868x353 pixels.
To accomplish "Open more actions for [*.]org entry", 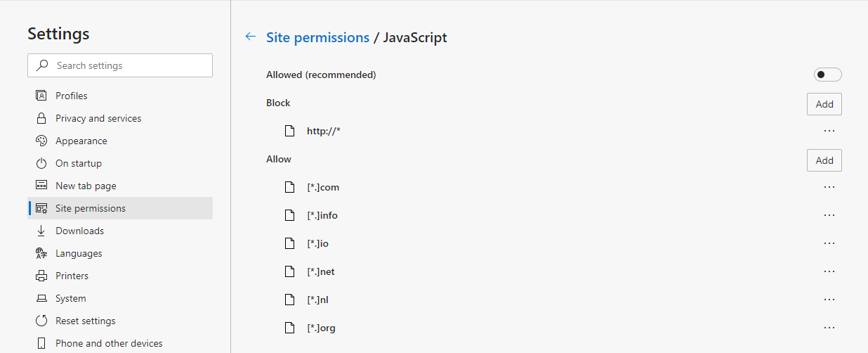I will coord(829,328).
